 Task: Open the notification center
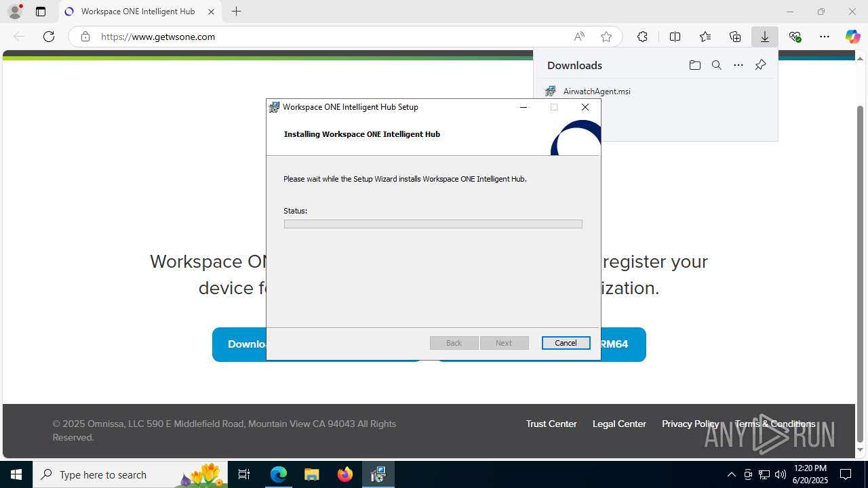tap(846, 474)
